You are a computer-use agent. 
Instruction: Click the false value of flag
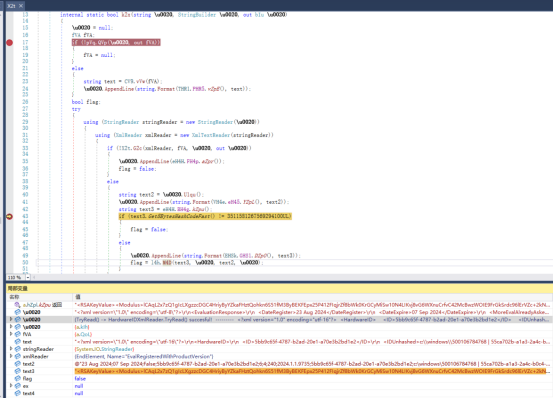80,379
